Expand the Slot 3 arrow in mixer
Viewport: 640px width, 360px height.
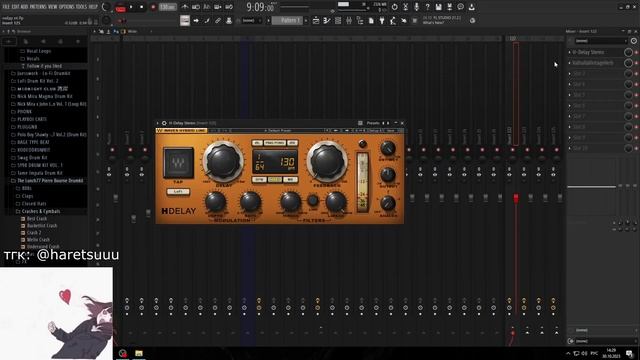(570, 73)
